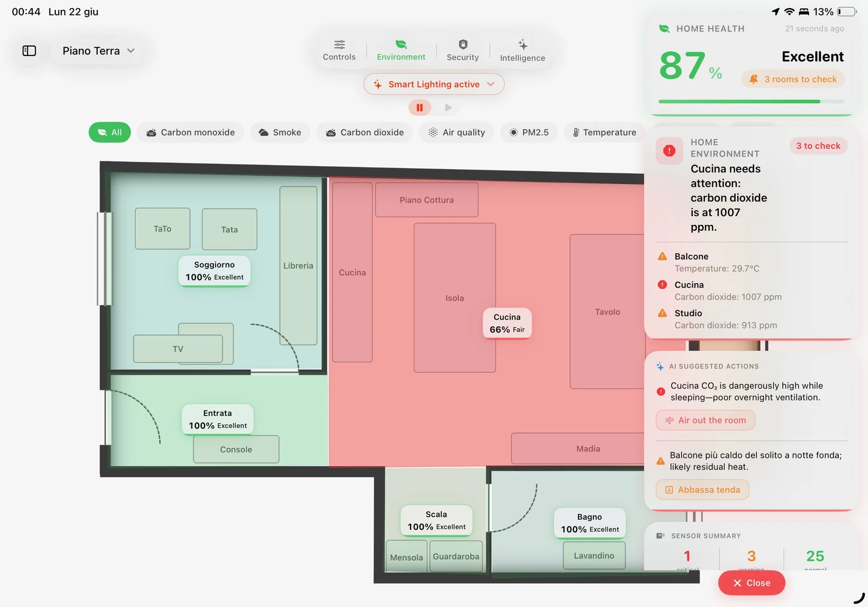Filter by Air quality
Screen dimensions: 868x607
[456, 132]
